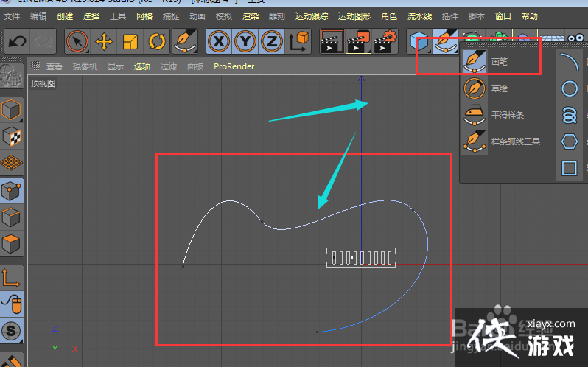Open viewport ProRender menu
588x367 pixels.
(234, 66)
